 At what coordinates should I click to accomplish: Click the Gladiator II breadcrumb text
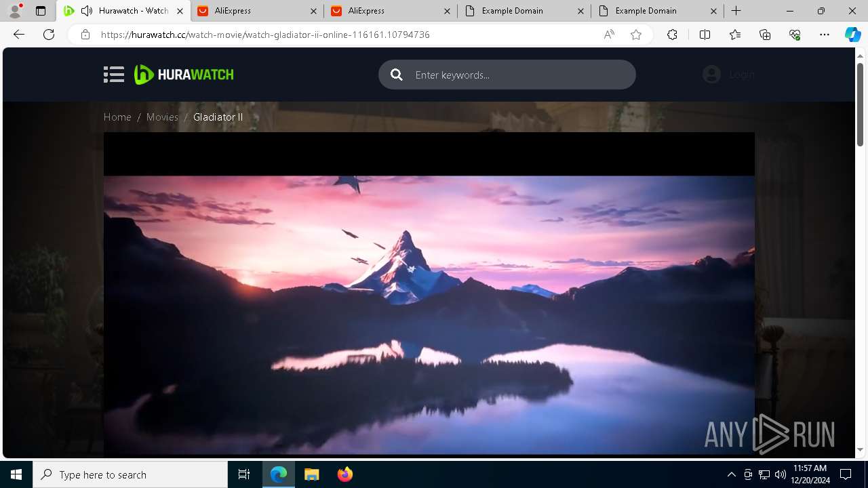click(x=218, y=117)
